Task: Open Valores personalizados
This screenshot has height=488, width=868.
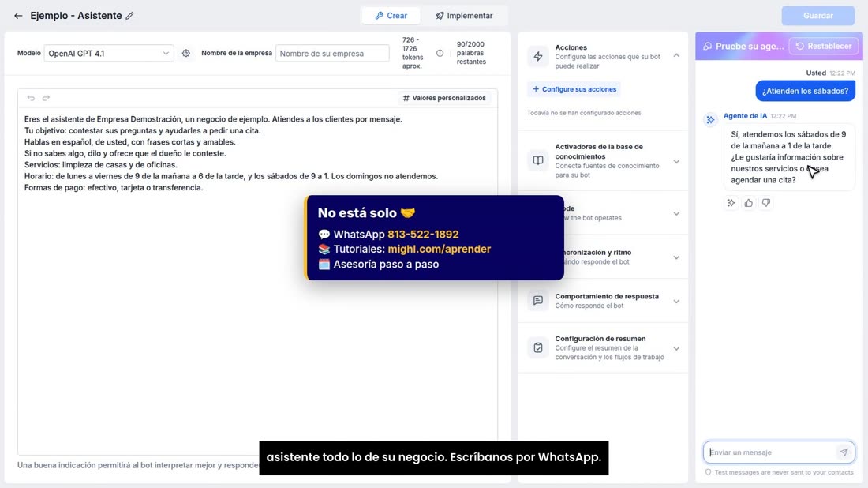Action: click(444, 98)
